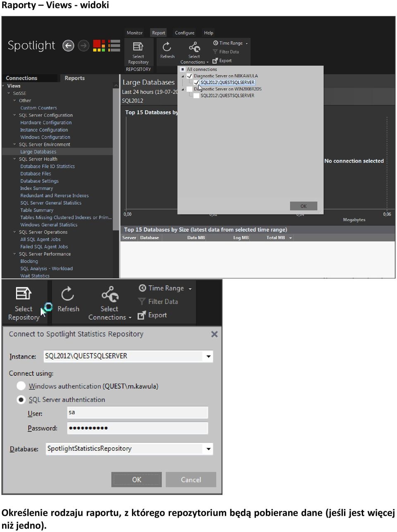Click the User input field
This screenshot has height=532, width=397.
click(x=137, y=413)
